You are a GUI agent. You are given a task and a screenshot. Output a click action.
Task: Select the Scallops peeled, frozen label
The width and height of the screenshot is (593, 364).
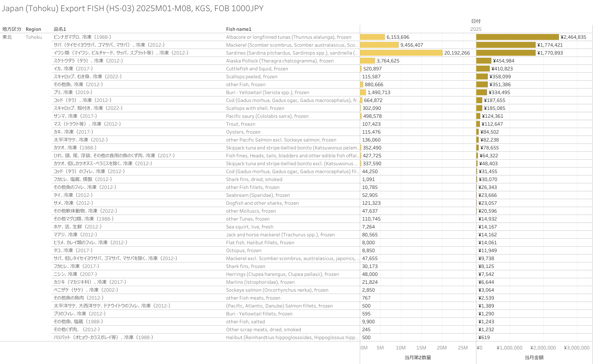(x=251, y=77)
